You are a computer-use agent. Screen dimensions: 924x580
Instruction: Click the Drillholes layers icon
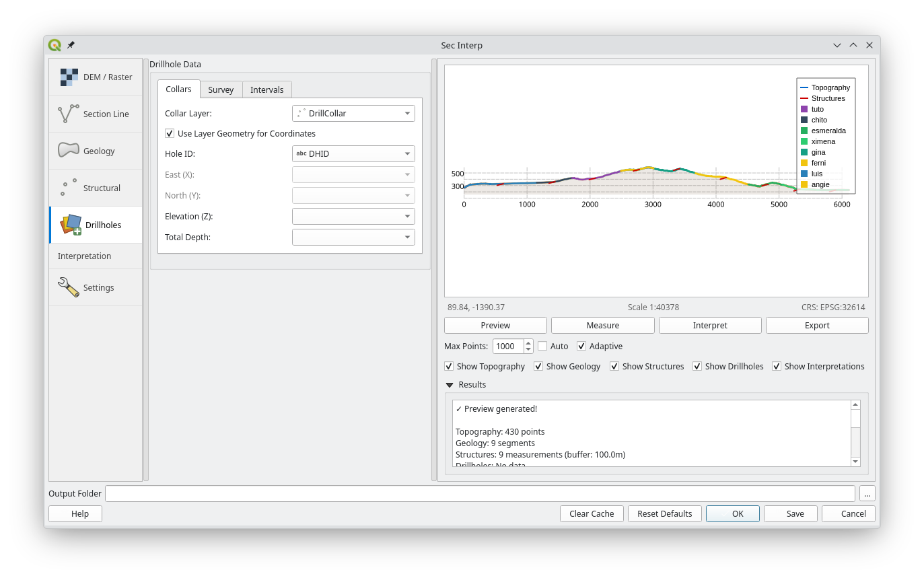[x=71, y=225]
